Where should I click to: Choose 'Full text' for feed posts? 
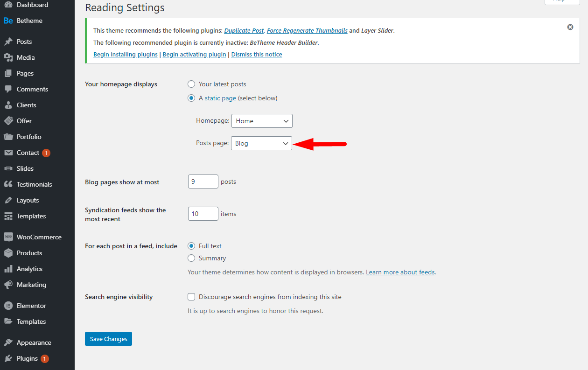point(191,246)
